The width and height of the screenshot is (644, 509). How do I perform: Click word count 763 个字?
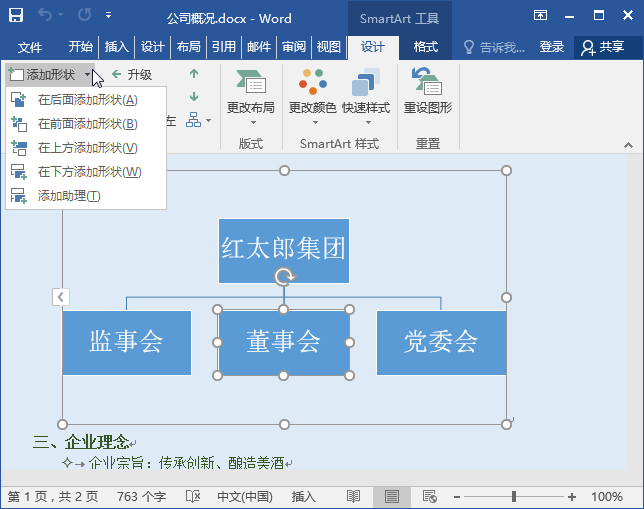tap(141, 497)
